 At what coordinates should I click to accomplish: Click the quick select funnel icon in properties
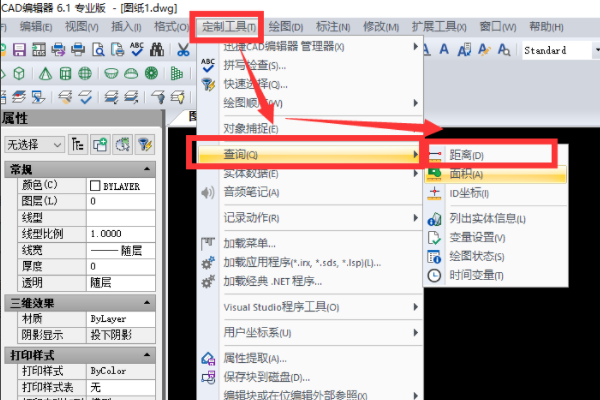[x=145, y=144]
